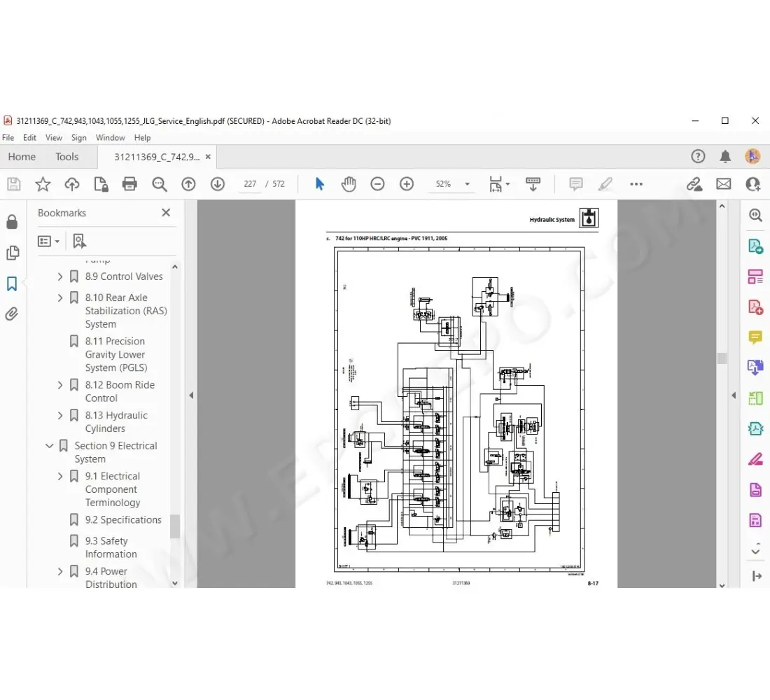Click the Print file icon
Screen dimensions: 770x700
pyautogui.click(x=129, y=184)
